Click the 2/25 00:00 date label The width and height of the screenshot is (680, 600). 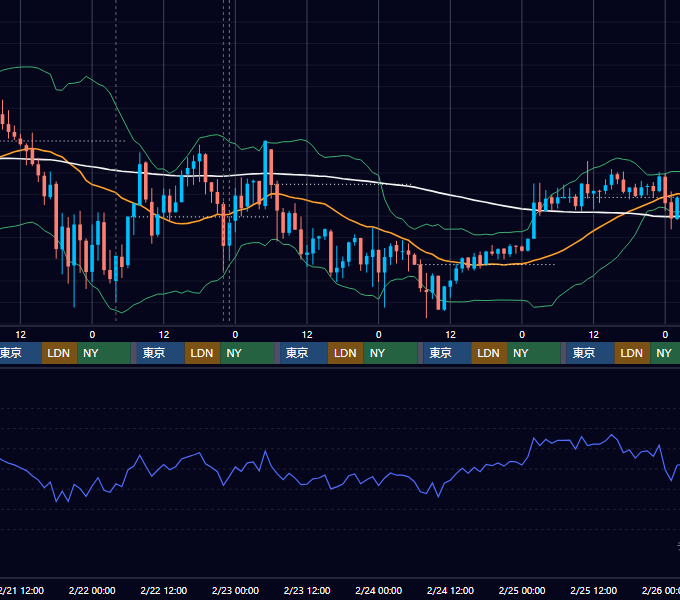(x=522, y=590)
